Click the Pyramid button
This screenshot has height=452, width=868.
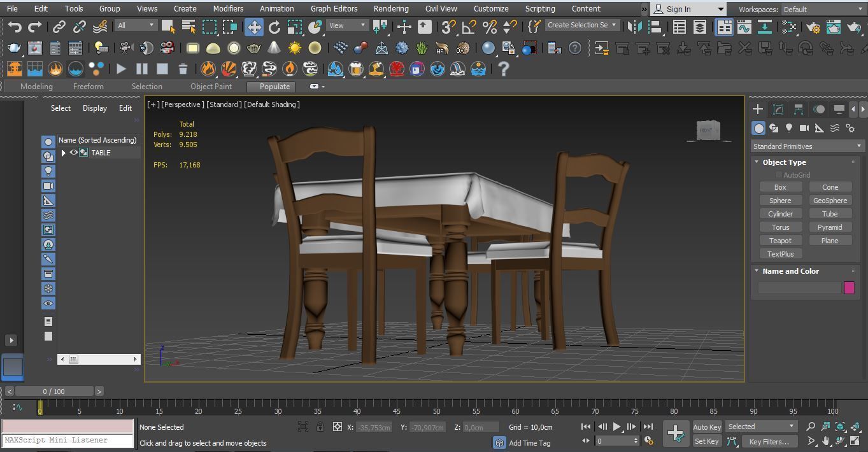830,227
